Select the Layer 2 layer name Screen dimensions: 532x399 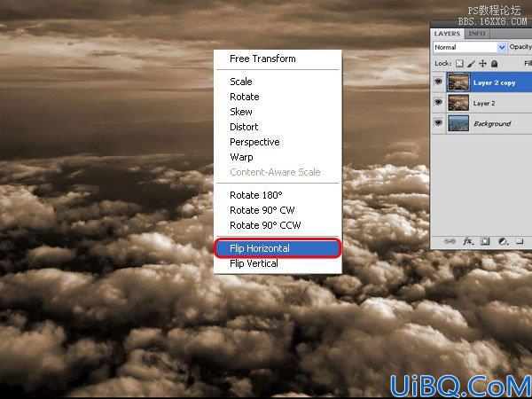[x=484, y=103]
